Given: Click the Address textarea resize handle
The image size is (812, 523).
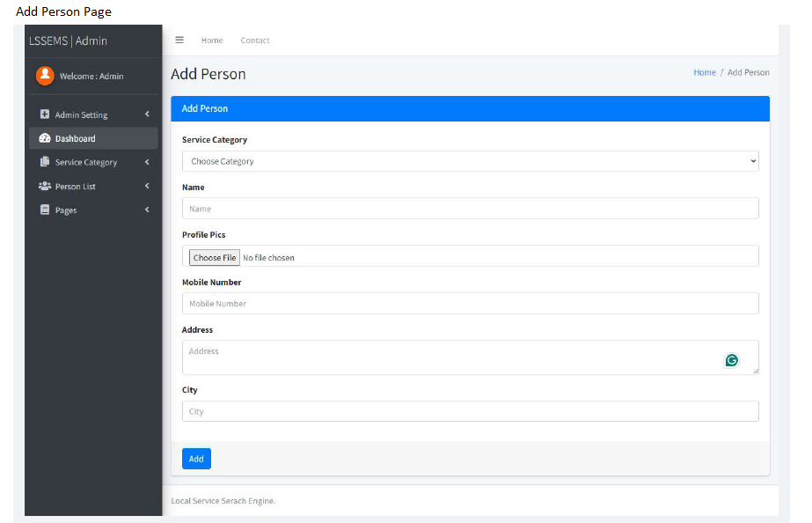Looking at the screenshot, I should coord(756,371).
